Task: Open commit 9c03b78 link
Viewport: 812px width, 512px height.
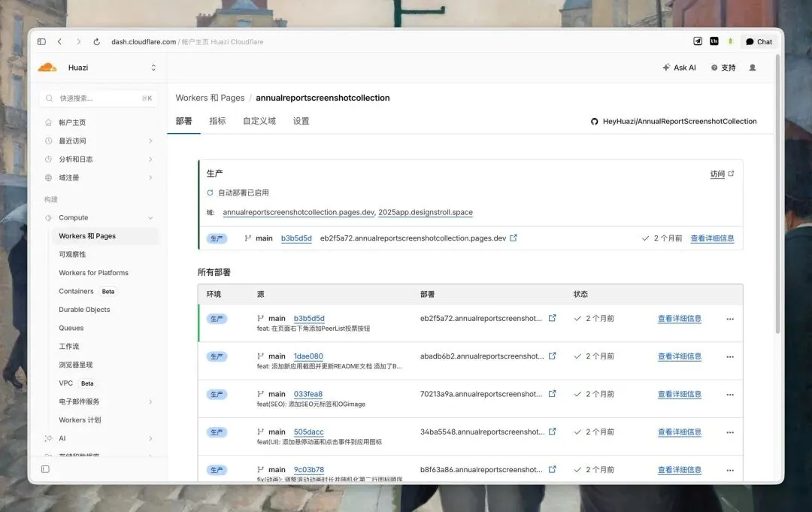Action: click(x=309, y=470)
